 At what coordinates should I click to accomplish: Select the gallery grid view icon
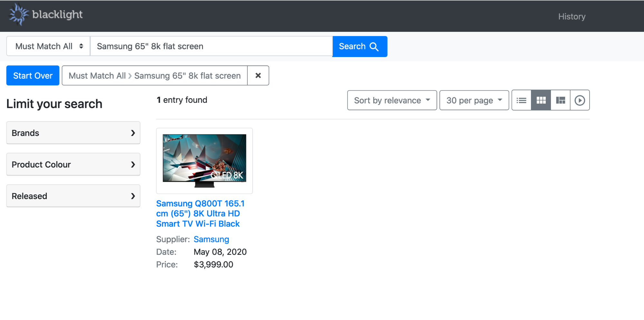(541, 100)
